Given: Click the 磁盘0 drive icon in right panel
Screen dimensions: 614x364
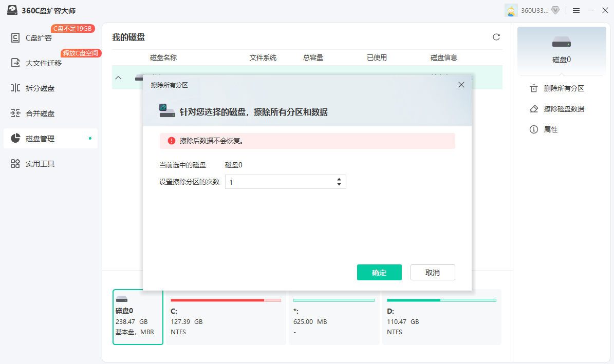Looking at the screenshot, I should tap(562, 42).
